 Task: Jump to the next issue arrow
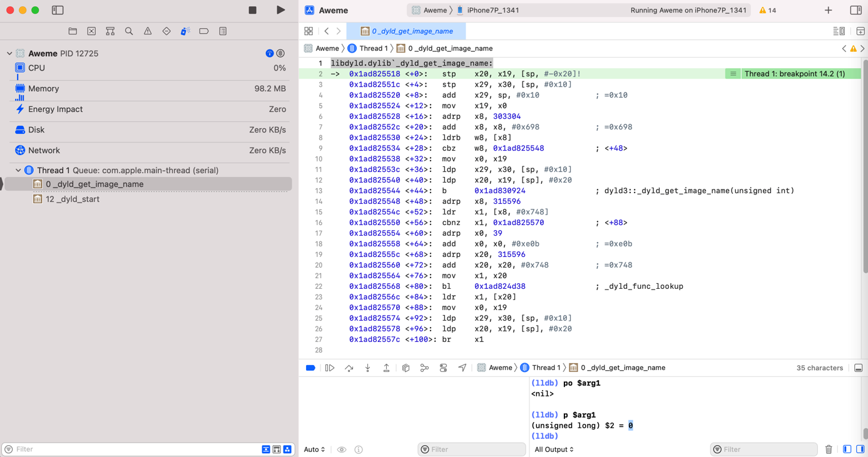pos(862,48)
